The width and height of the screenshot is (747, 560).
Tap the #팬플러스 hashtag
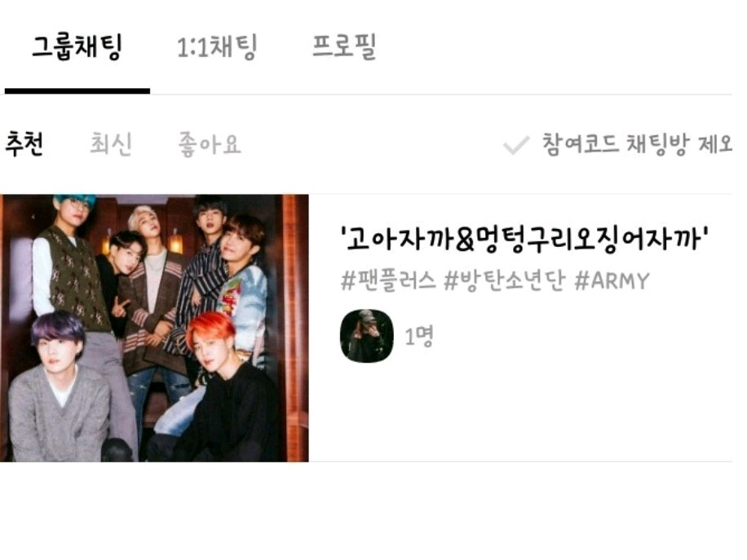tap(388, 280)
